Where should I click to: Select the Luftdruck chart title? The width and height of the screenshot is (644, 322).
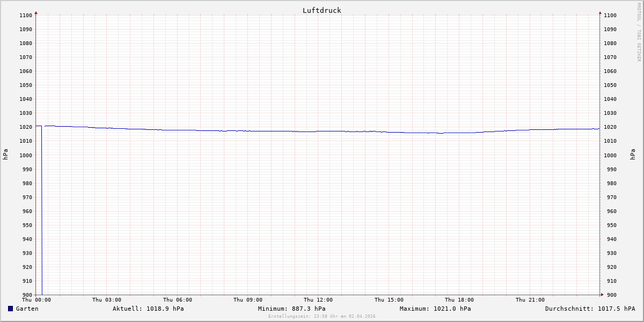321,10
